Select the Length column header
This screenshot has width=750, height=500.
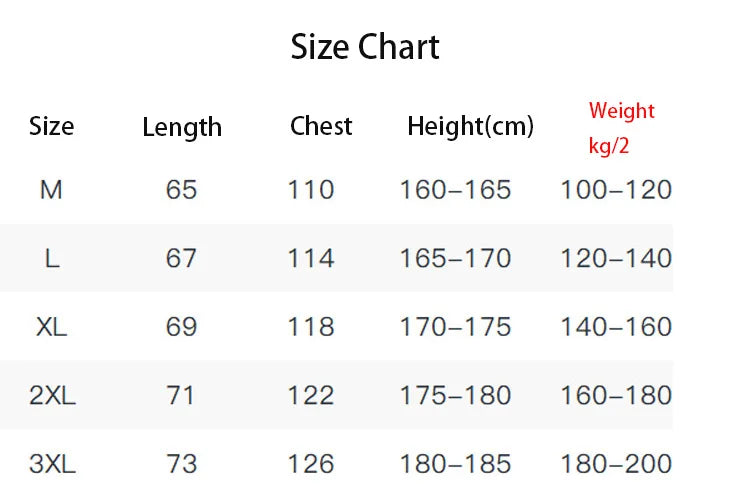click(182, 128)
